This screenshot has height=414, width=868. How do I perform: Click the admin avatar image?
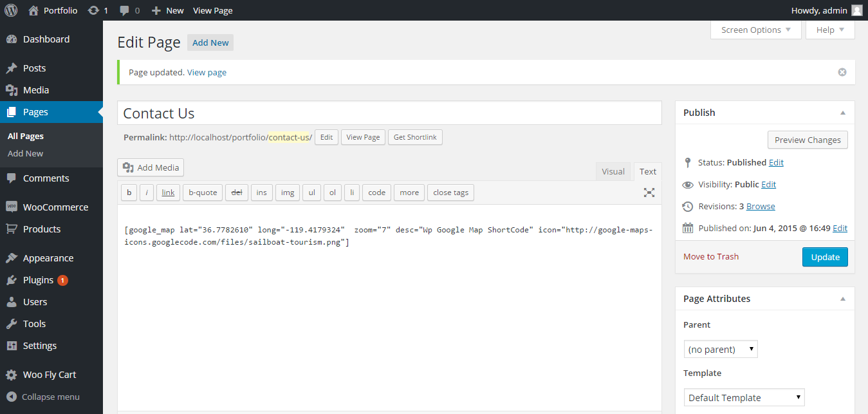856,10
